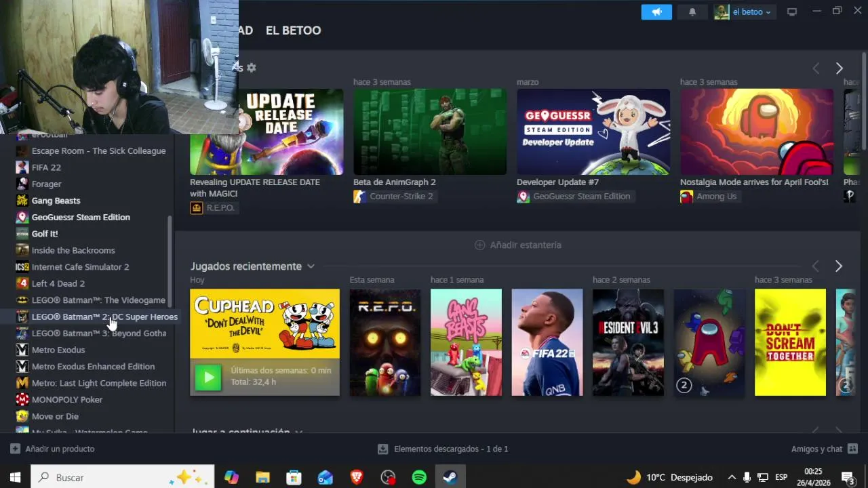Open Amigos y chat panel
This screenshot has height=488, width=868.
point(825,449)
